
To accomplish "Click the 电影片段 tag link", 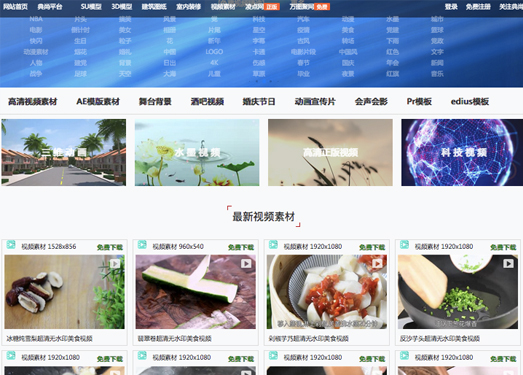I will tap(303, 52).
